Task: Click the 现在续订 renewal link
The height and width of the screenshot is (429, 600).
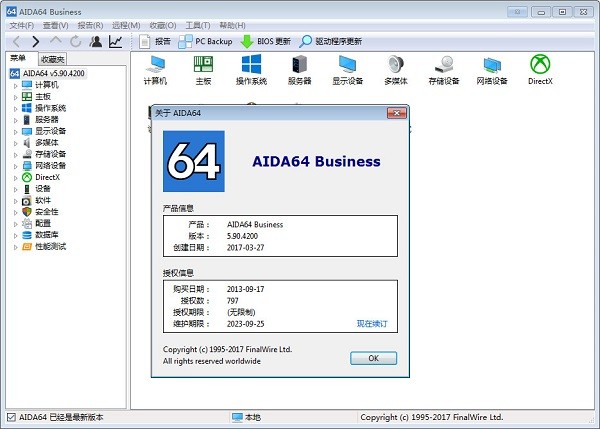Action: point(371,324)
